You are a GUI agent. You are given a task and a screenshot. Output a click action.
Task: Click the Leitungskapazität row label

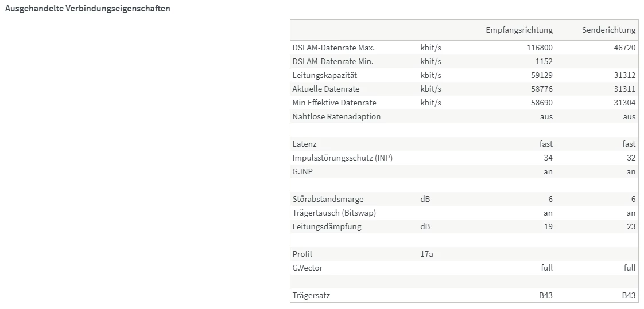pos(325,75)
